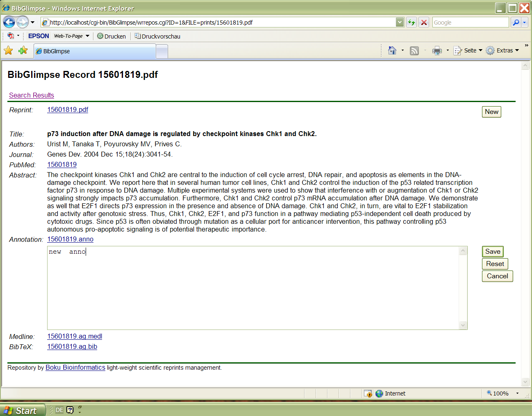Click the Add to Favorites icon
This screenshot has width=532, height=416.
pos(23,50)
